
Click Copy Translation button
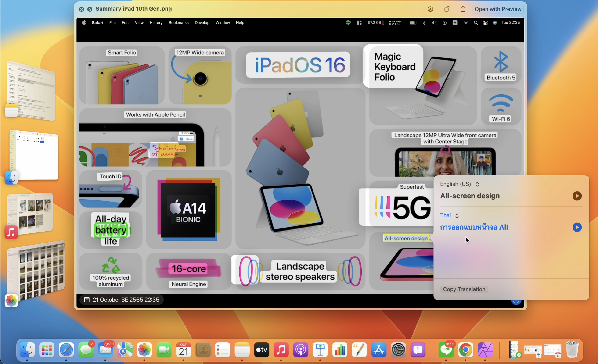tap(464, 289)
